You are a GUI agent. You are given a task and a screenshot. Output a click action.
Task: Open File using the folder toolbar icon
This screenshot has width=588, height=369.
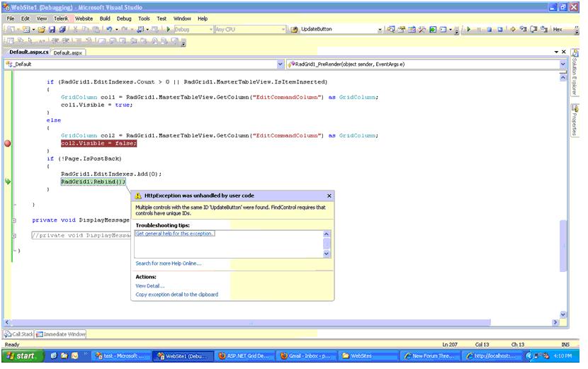(41, 29)
